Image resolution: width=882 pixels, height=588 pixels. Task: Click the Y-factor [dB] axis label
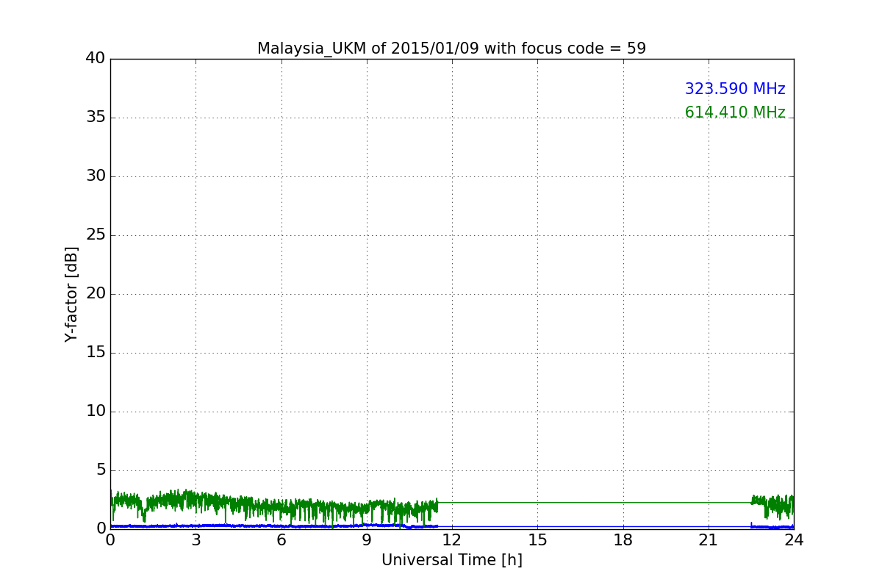pos(71,294)
